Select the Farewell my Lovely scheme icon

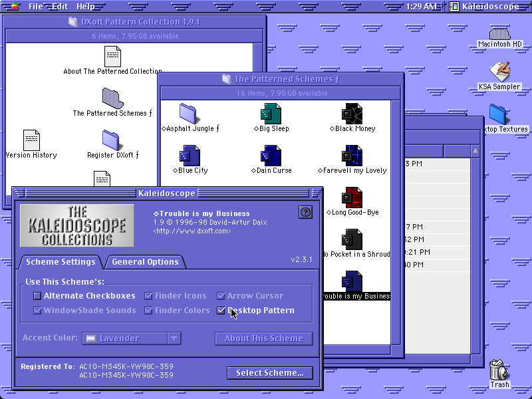tap(352, 156)
